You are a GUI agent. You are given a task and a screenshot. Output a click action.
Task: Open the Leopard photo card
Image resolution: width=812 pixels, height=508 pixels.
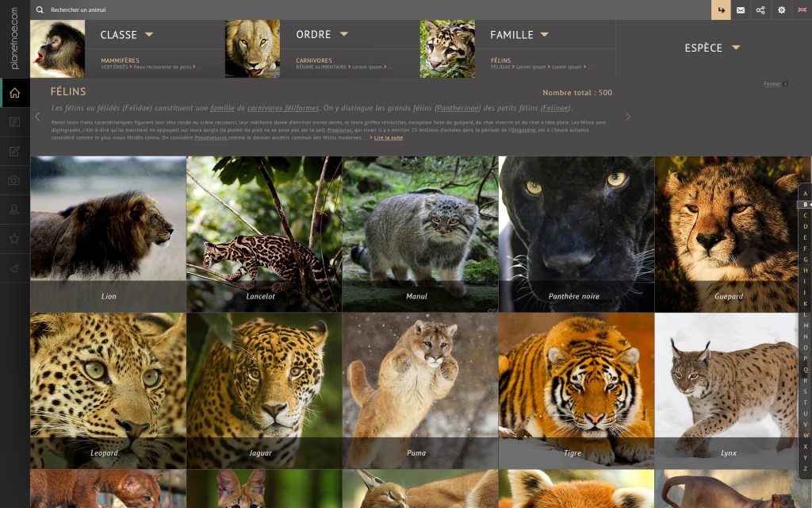tap(108, 391)
